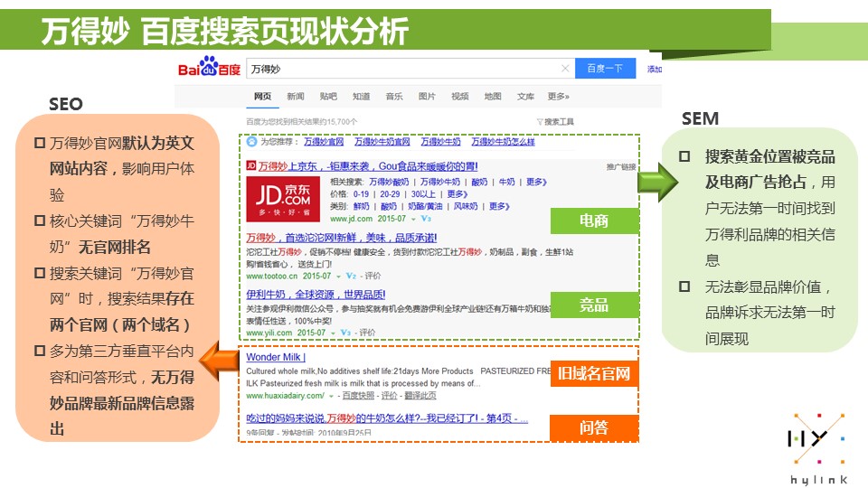868x488 pixels.
Task: Open the Wonder Milk search result link
Action: tap(276, 357)
